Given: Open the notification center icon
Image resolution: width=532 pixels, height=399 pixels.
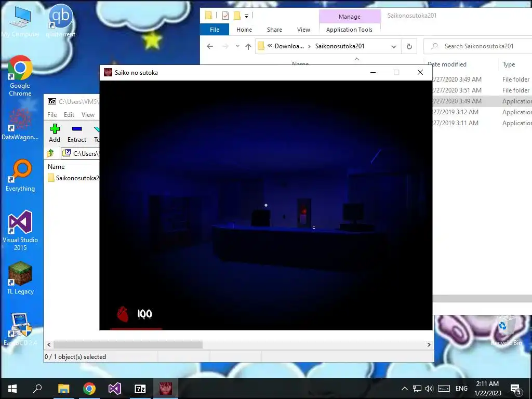Looking at the screenshot, I should coord(516,389).
